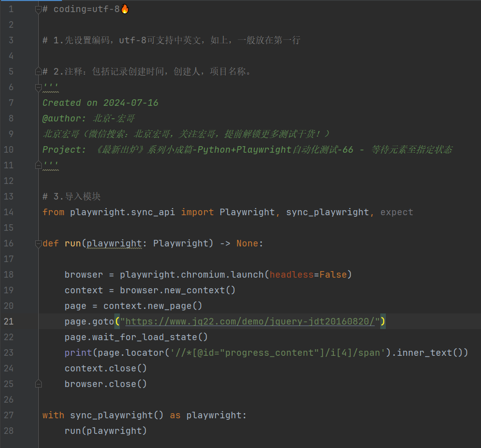Click on 'Created on 2024-07-16' text

pyautogui.click(x=100, y=103)
